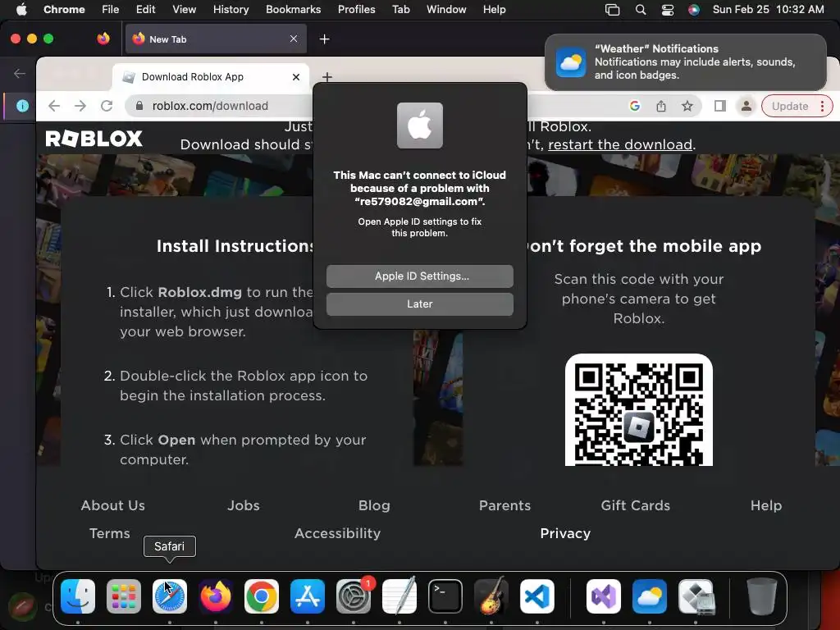Open System Settings with the notification badge
The height and width of the screenshot is (630, 840).
[x=354, y=596]
